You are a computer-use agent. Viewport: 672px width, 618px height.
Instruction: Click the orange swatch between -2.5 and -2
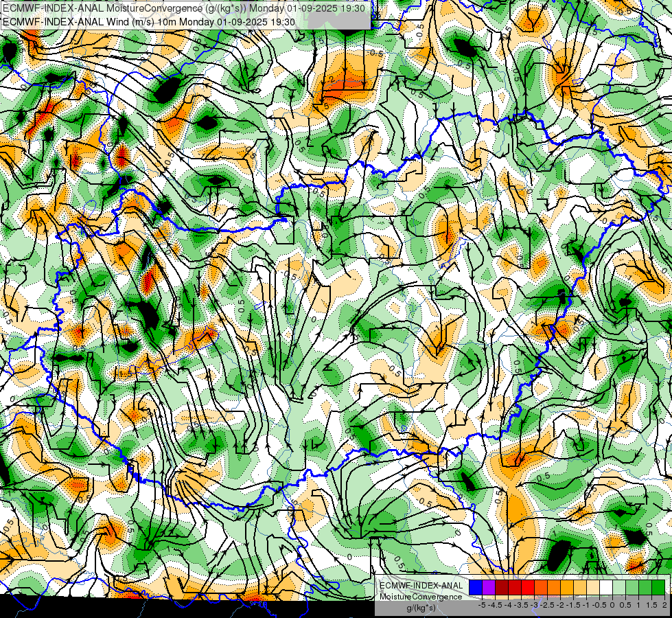point(554,588)
